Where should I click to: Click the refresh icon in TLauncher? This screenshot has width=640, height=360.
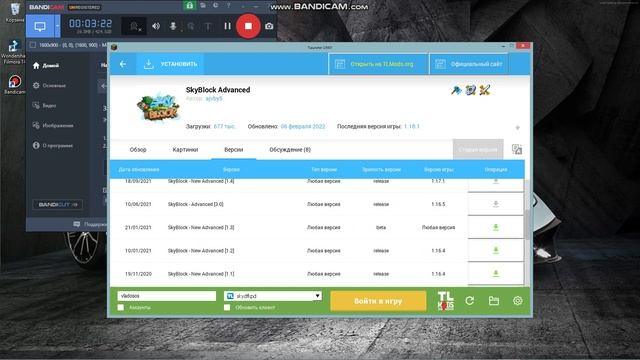[470, 301]
